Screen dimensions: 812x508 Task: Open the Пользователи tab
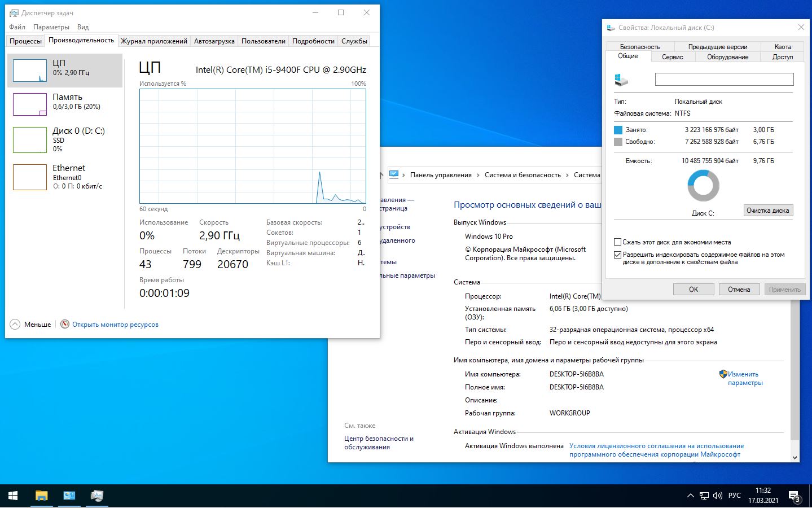pos(263,41)
